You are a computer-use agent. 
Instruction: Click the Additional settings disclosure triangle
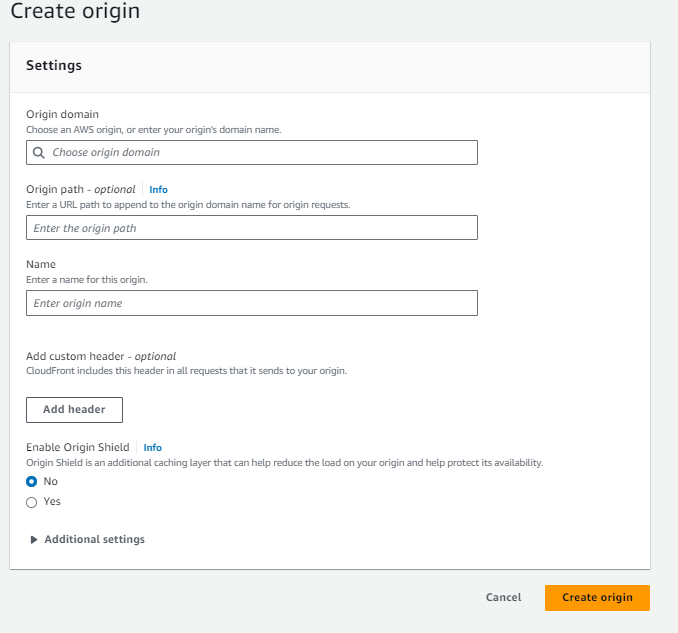tap(34, 540)
